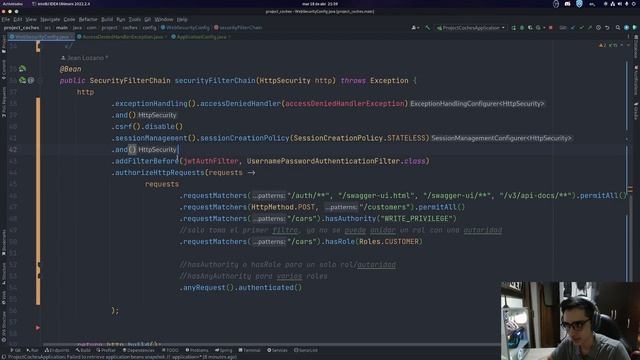The image size is (640, 360).
Task: Click the Search Everywhere magnifier icon
Action: click(x=618, y=28)
